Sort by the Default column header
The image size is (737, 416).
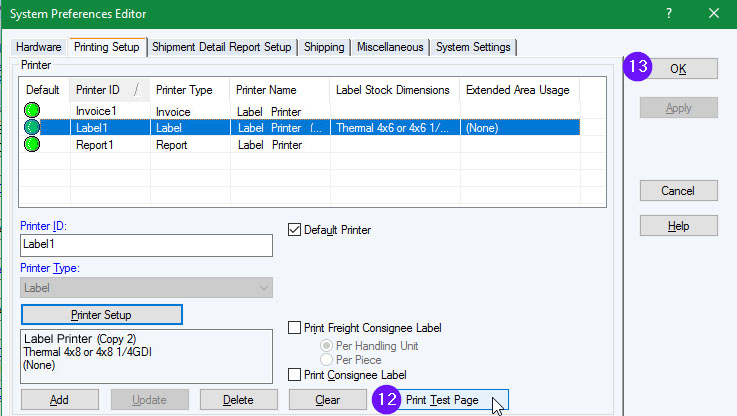(44, 90)
